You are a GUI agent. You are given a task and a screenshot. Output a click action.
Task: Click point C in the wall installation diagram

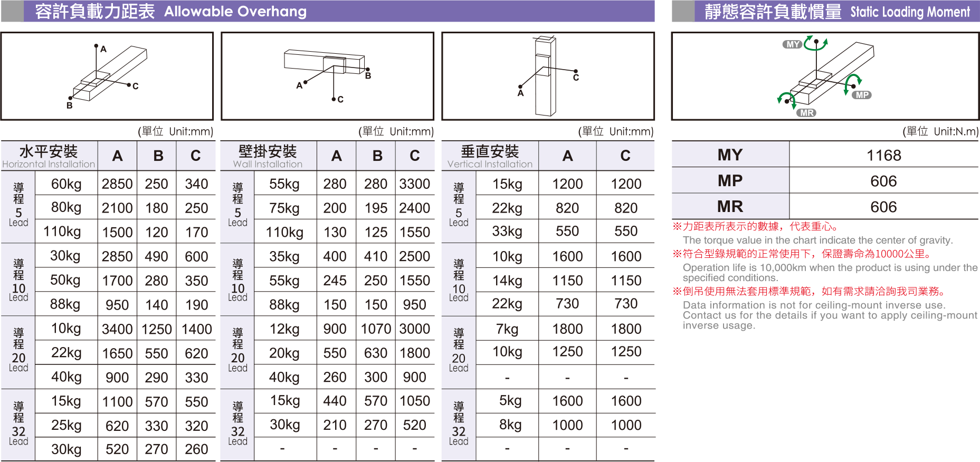(334, 99)
